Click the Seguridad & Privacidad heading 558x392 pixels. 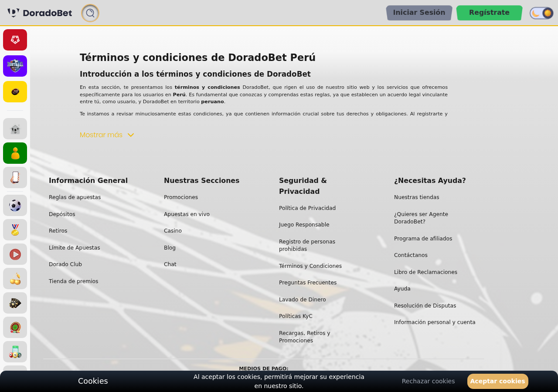303,186
